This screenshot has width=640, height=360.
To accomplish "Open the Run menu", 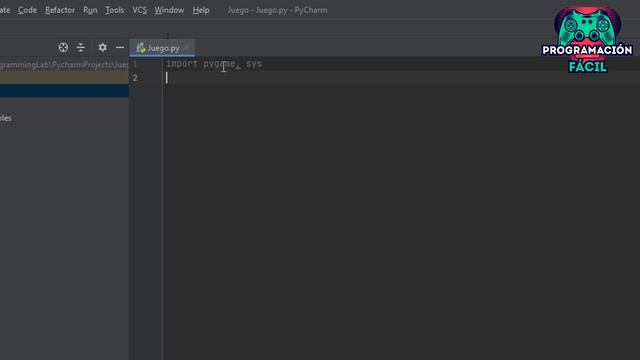I will click(x=90, y=10).
